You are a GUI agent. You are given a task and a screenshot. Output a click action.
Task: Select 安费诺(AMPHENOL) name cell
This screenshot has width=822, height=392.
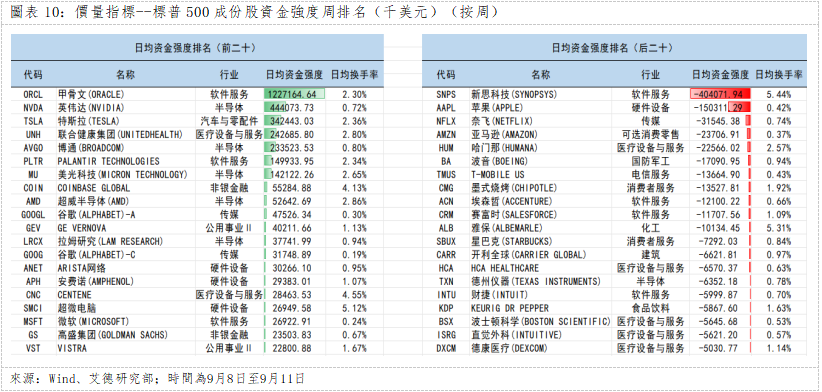point(95,281)
